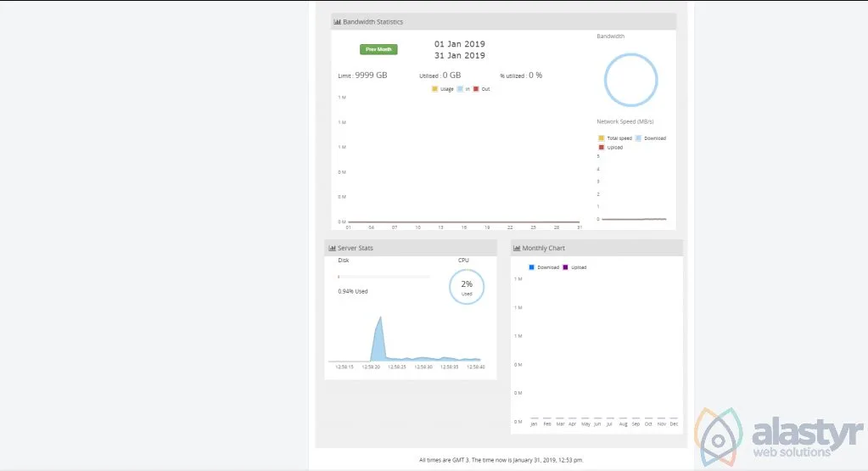Click the Bandwidth Statistics chart icon

click(x=337, y=22)
